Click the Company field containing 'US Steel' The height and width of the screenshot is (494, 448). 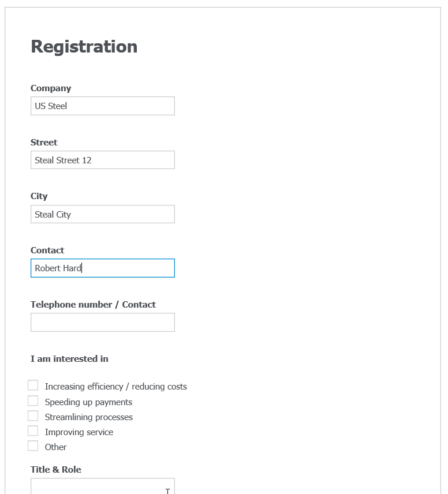point(102,106)
